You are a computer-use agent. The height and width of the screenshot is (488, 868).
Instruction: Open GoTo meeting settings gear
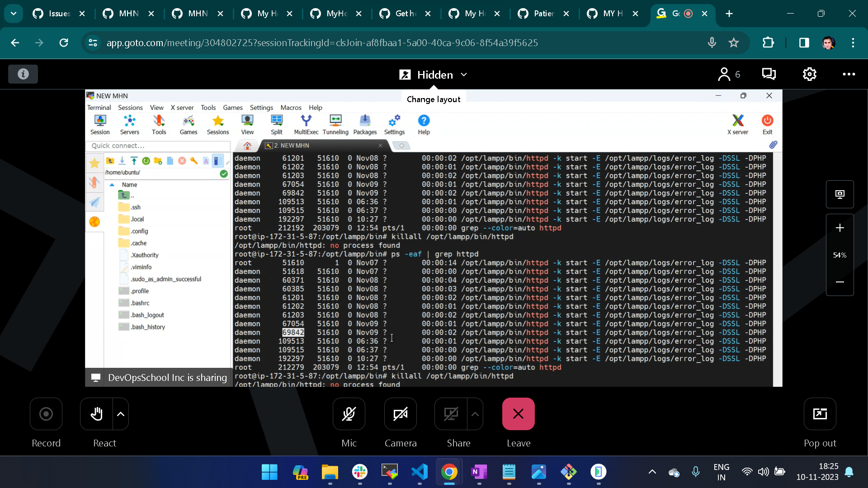coord(809,74)
